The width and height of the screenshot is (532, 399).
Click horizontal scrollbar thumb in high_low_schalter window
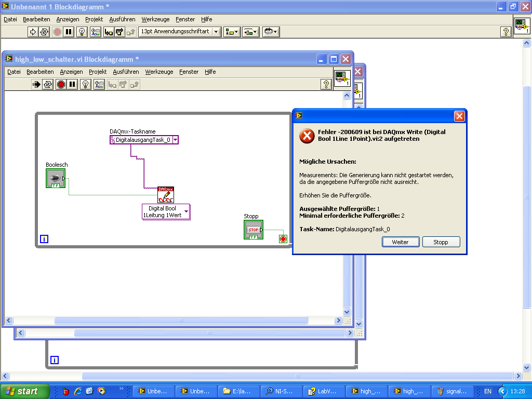pos(181,320)
